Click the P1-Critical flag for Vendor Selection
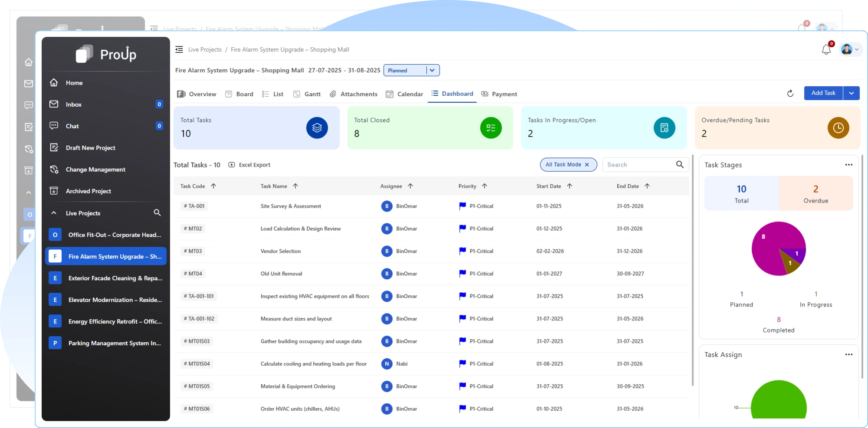The image size is (868, 428). coord(461,251)
